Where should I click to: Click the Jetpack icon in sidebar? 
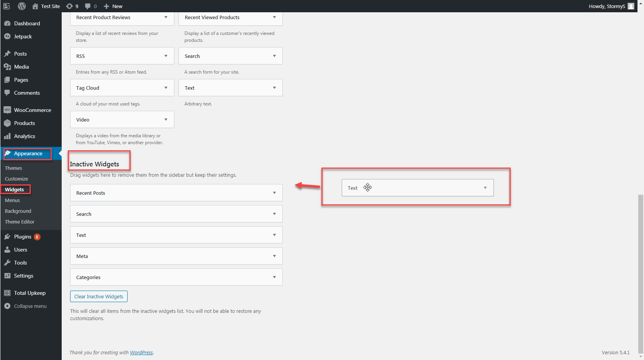point(7,36)
